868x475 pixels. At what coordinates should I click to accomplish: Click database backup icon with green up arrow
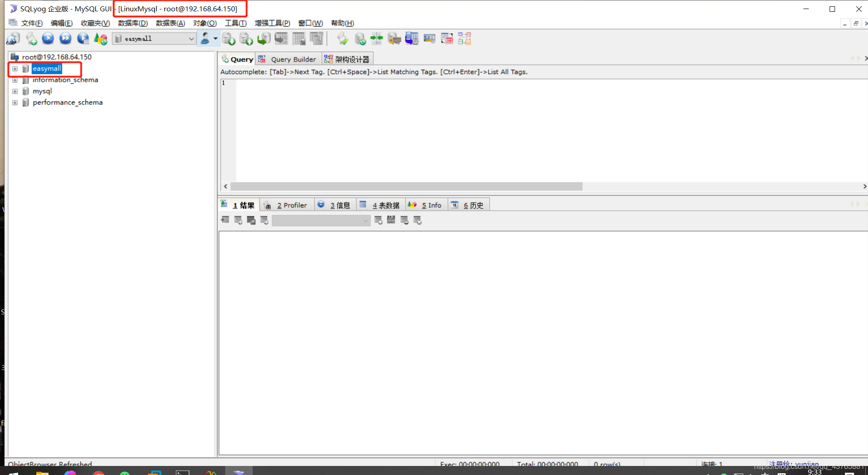[246, 39]
